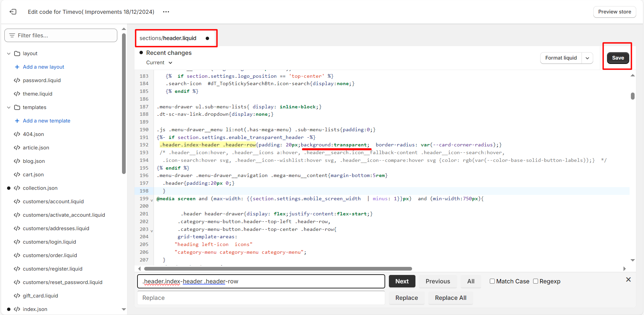Click All to select all matches

[471, 281]
